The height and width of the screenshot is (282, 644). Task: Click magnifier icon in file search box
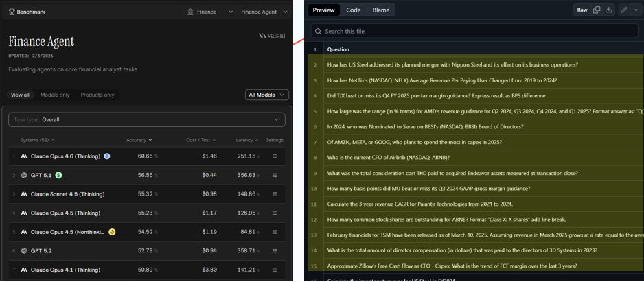[x=319, y=31]
